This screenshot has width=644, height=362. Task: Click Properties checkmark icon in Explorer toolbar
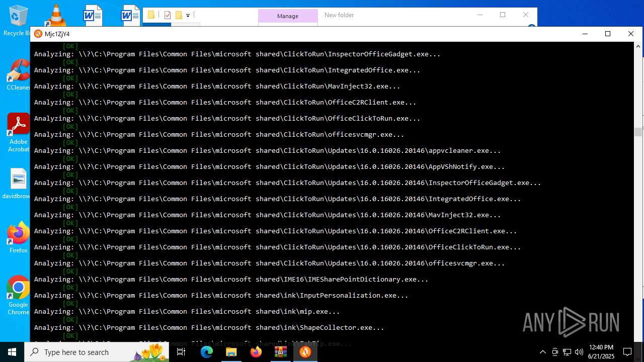tap(168, 15)
